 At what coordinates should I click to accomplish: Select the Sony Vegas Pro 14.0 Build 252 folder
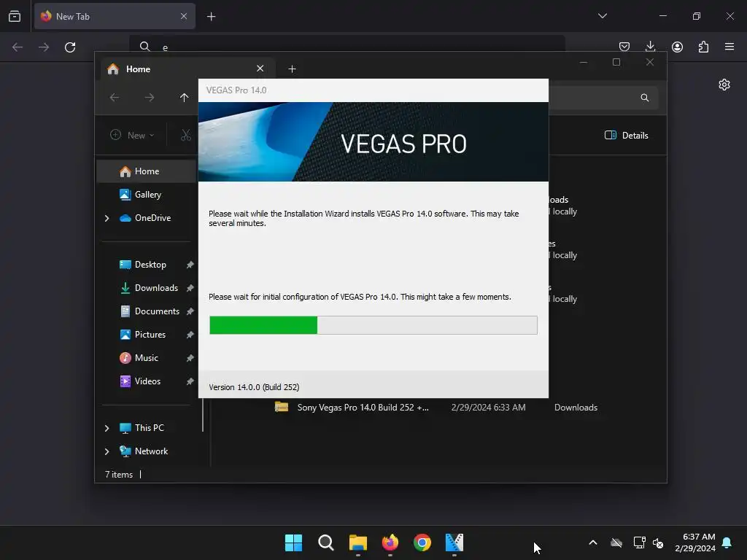(x=352, y=408)
